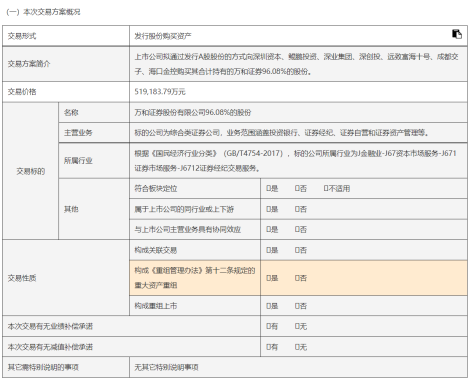471x379 pixels.
Task: Click the value 发行股份购买资产
Action: click(x=163, y=36)
